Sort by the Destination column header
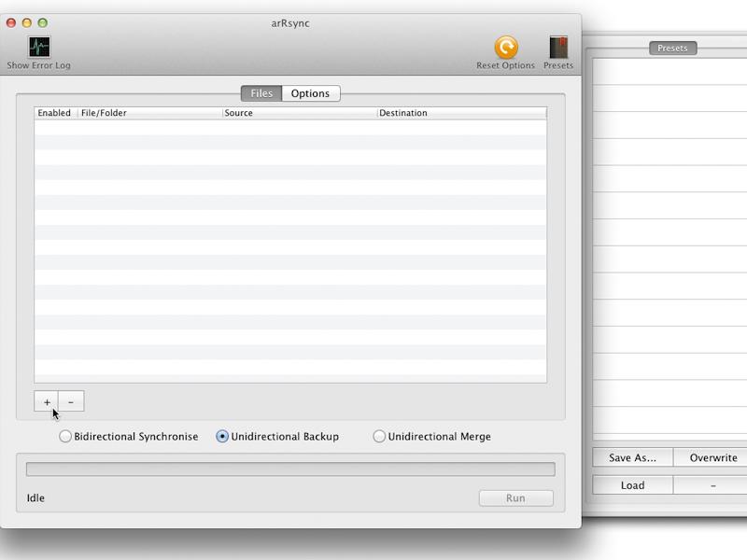This screenshot has width=747, height=560. (x=461, y=113)
